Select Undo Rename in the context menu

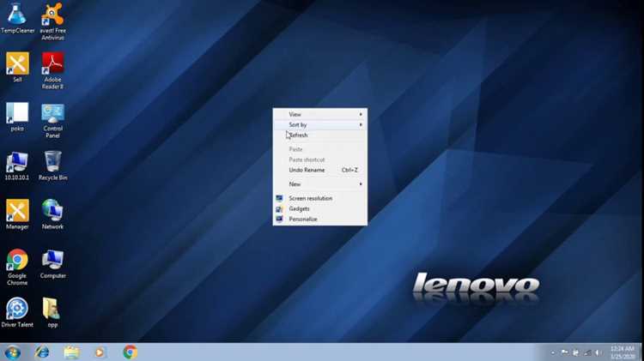(x=320, y=170)
